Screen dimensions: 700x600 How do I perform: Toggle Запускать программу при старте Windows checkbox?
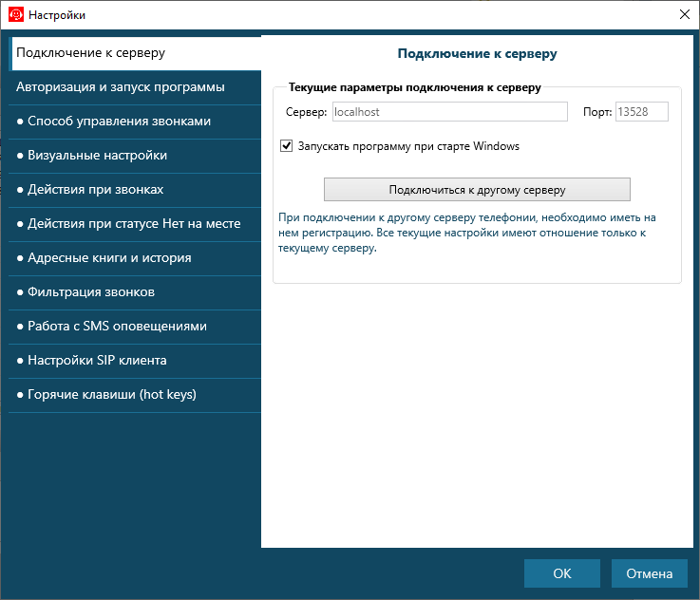286,146
